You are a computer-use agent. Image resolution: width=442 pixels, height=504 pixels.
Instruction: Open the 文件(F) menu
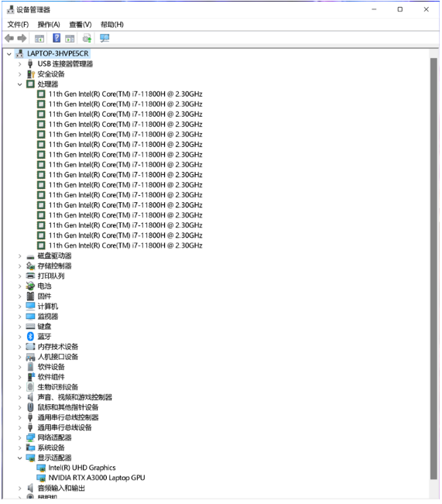click(18, 25)
